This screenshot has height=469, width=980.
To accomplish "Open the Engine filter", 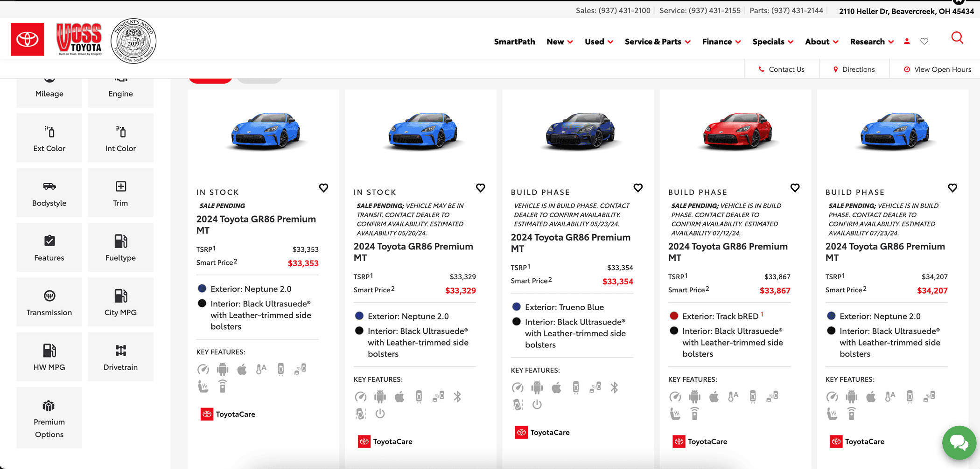I will pos(120,92).
